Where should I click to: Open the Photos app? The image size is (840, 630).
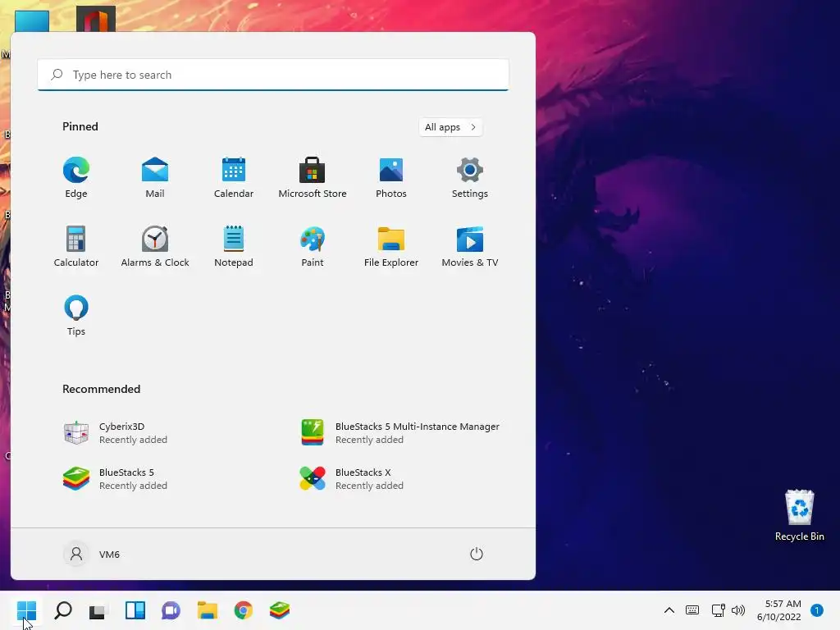pyautogui.click(x=391, y=178)
